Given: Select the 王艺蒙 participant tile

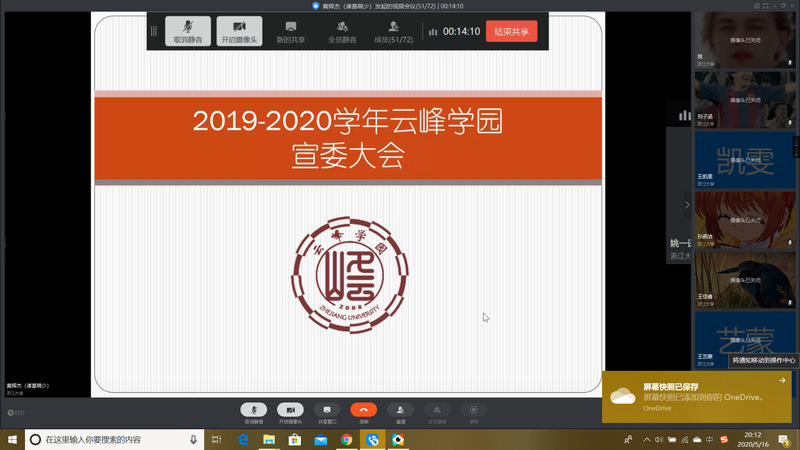Looking at the screenshot, I should click(745, 340).
